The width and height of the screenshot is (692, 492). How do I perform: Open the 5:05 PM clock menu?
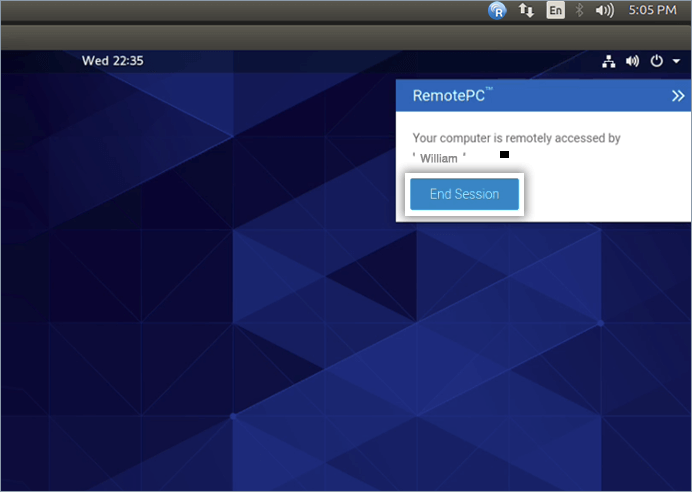[652, 11]
